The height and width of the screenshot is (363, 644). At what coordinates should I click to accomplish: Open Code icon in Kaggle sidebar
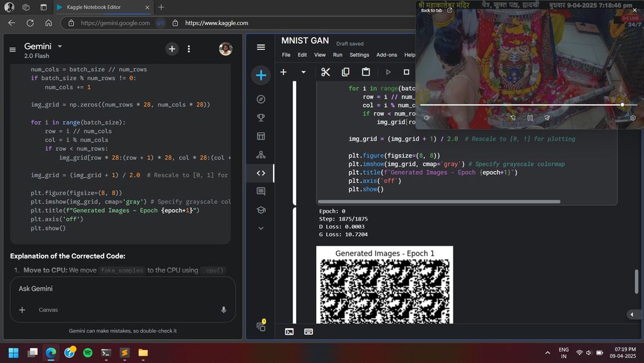coord(261,173)
